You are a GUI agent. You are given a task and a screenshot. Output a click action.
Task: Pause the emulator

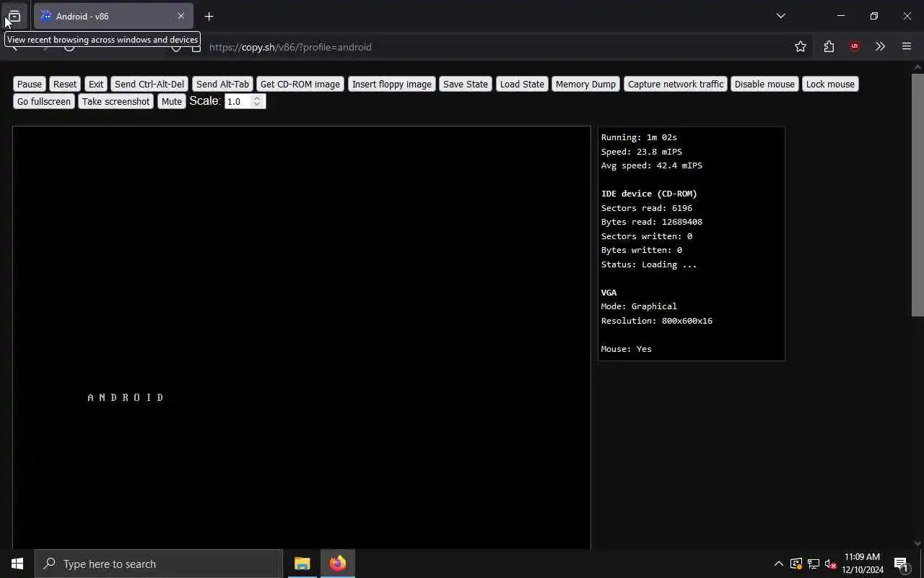point(30,84)
